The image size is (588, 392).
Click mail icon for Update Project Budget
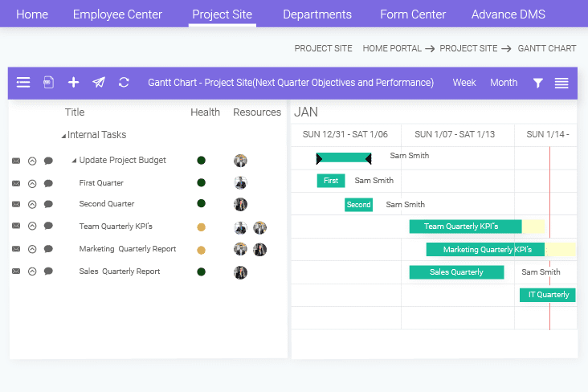[16, 161]
